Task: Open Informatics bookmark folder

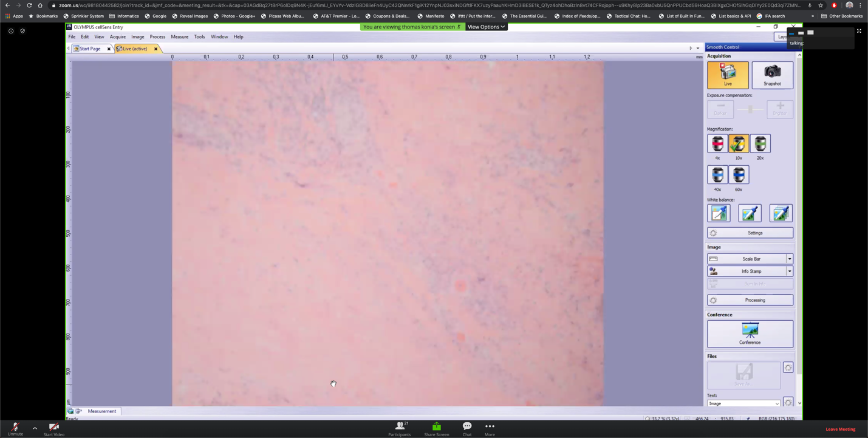Action: click(124, 16)
